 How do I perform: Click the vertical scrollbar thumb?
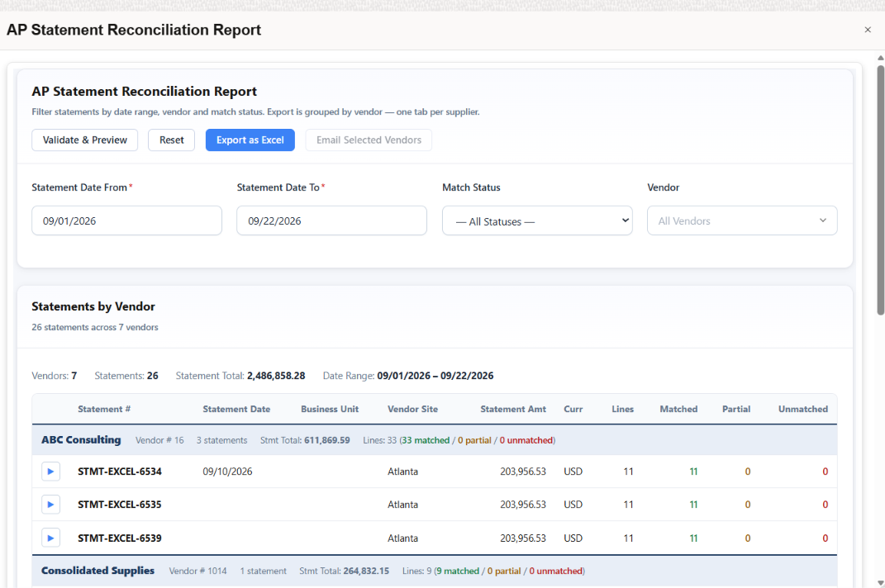tap(881, 190)
